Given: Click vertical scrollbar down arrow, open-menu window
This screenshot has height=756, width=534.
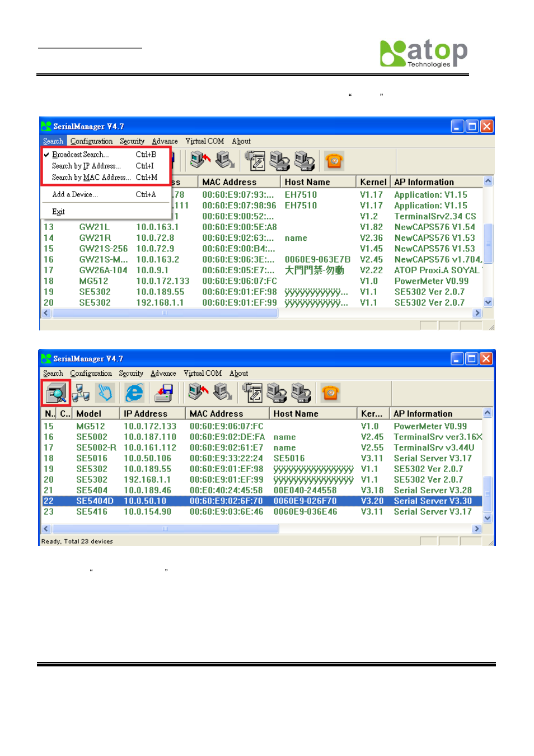Looking at the screenshot, I should [x=488, y=302].
